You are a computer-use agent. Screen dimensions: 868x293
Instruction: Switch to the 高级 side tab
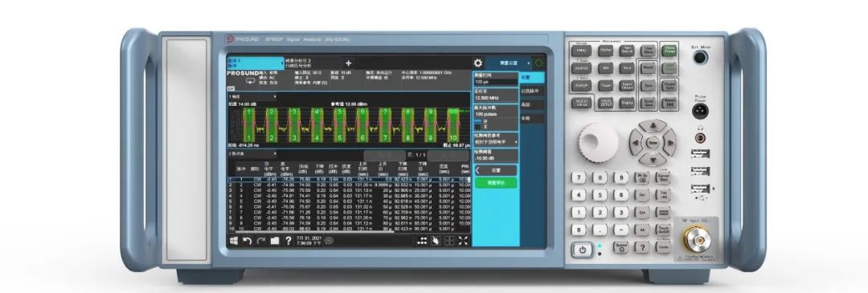[531, 104]
